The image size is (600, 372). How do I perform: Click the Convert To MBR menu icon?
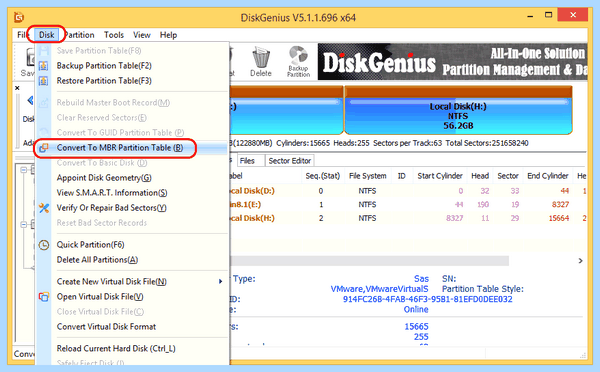click(44, 148)
